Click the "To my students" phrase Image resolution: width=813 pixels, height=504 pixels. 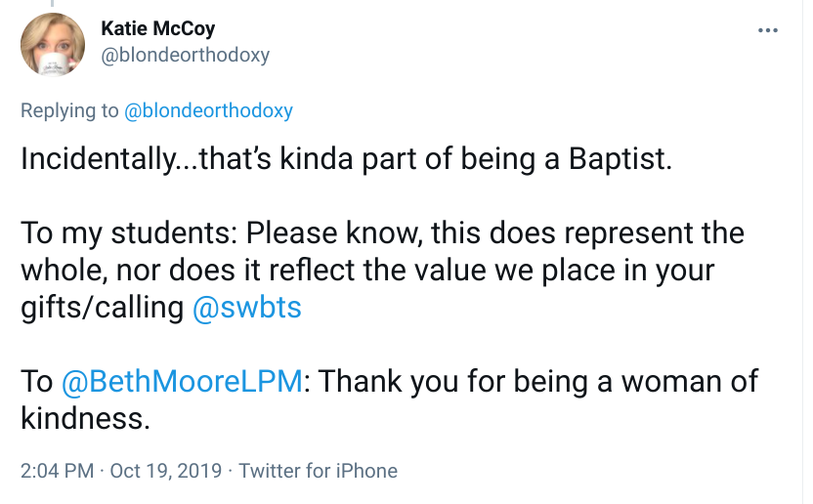coord(126,234)
